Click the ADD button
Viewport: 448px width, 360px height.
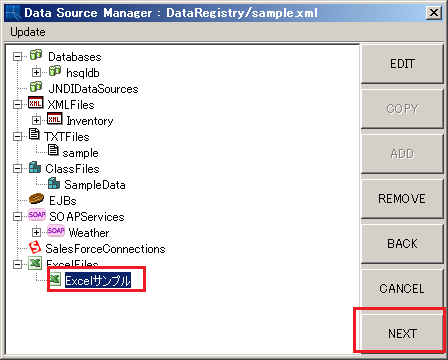[x=402, y=154]
